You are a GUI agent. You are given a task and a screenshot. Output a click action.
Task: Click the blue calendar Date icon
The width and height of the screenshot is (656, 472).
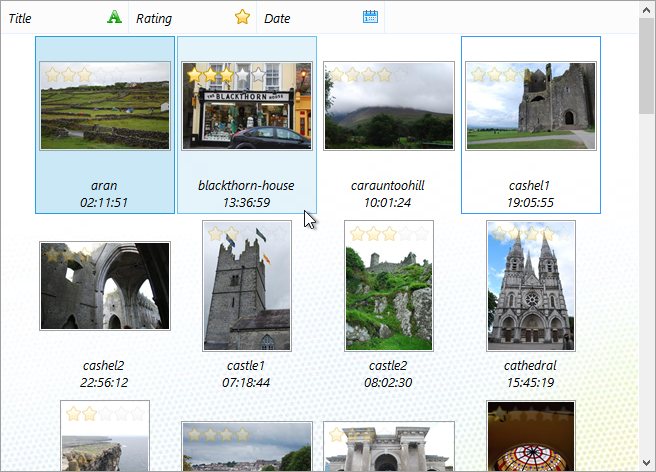(370, 17)
